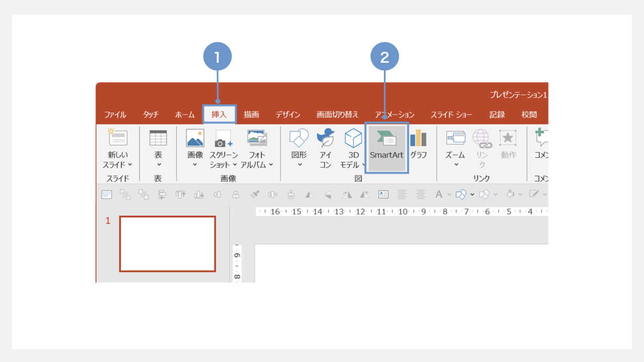Image resolution: width=644 pixels, height=362 pixels.
Task: Click the Rotate Right 90° icon
Action: point(347,194)
